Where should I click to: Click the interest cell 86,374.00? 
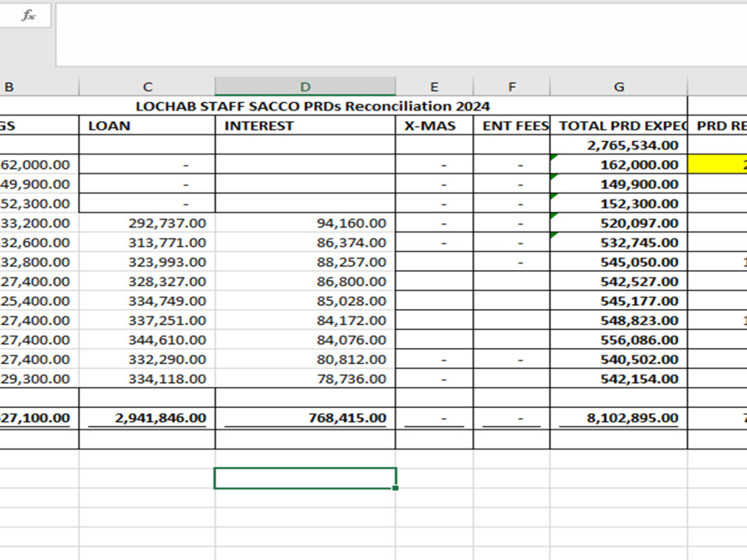coord(306,243)
